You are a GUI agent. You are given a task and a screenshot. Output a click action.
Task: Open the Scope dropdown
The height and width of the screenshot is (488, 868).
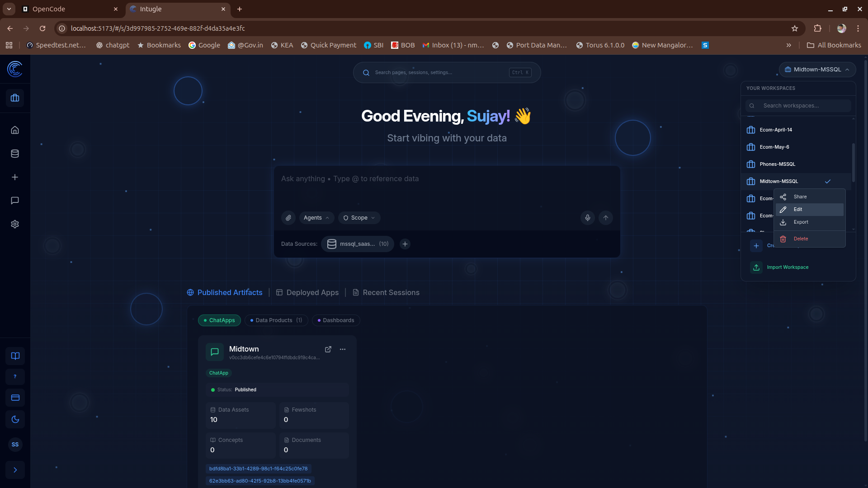pyautogui.click(x=359, y=218)
